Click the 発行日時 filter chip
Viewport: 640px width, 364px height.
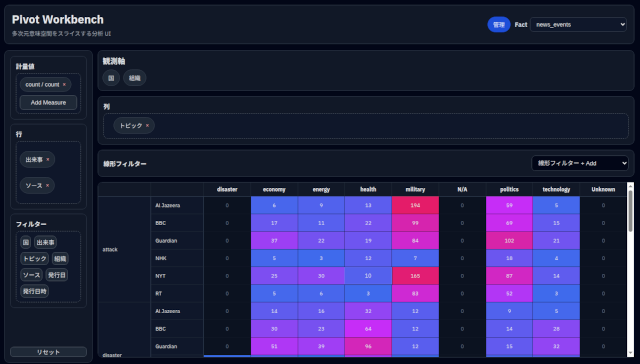click(34, 291)
